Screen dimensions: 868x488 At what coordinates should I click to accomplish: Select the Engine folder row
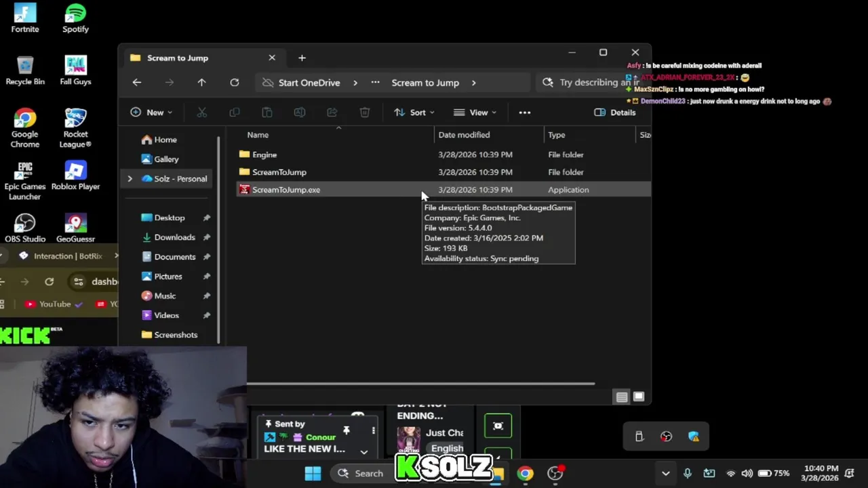(442, 155)
